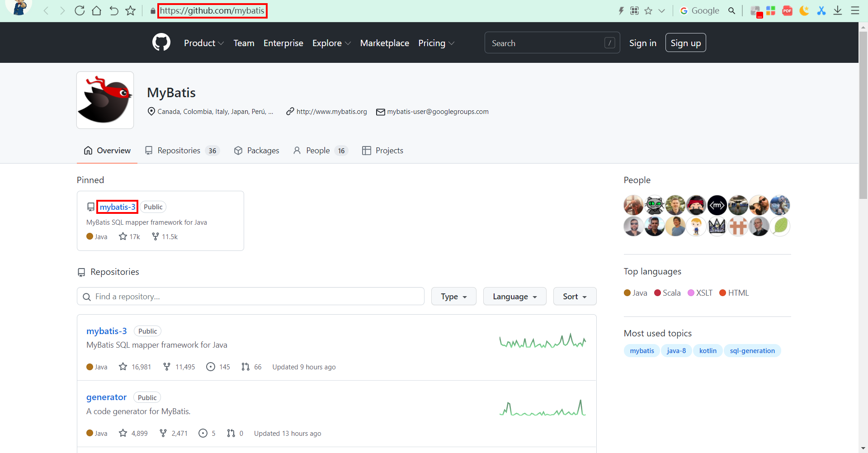Open the 2,471 forks of generator

174,433
